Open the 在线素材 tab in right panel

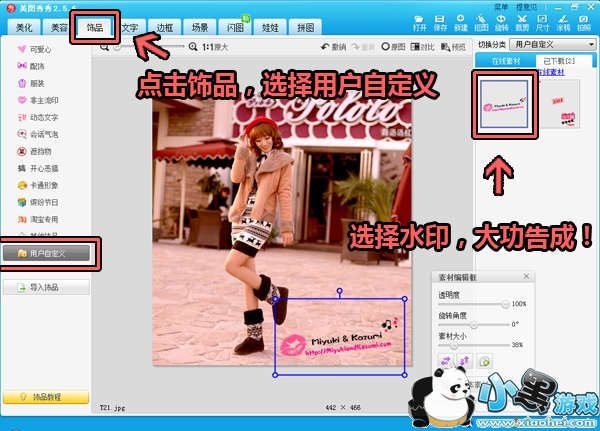505,61
